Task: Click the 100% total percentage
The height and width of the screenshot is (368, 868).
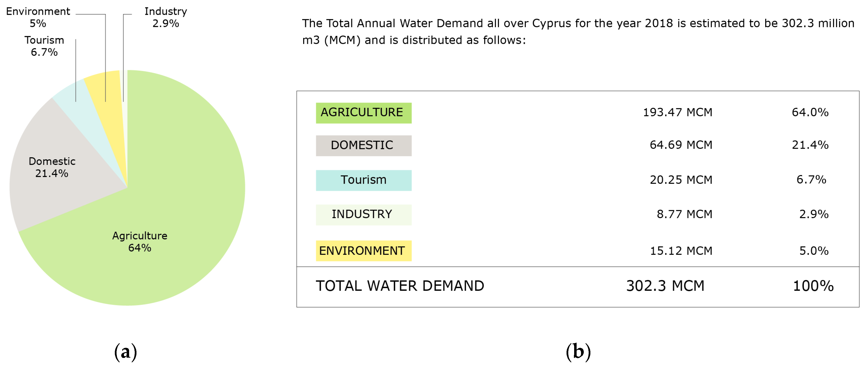Action: click(813, 286)
